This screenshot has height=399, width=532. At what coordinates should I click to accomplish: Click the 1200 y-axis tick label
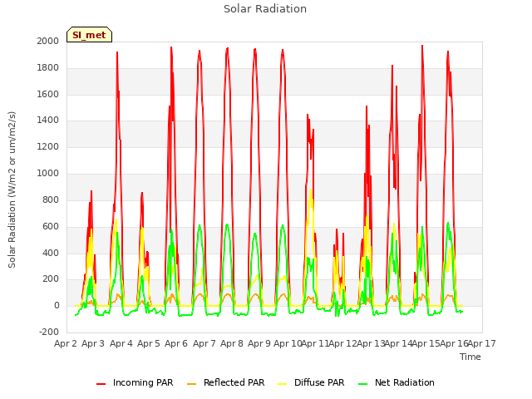(x=48, y=147)
